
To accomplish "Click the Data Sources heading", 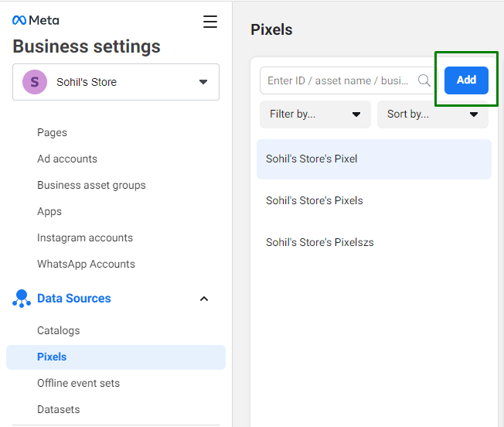I will click(74, 299).
